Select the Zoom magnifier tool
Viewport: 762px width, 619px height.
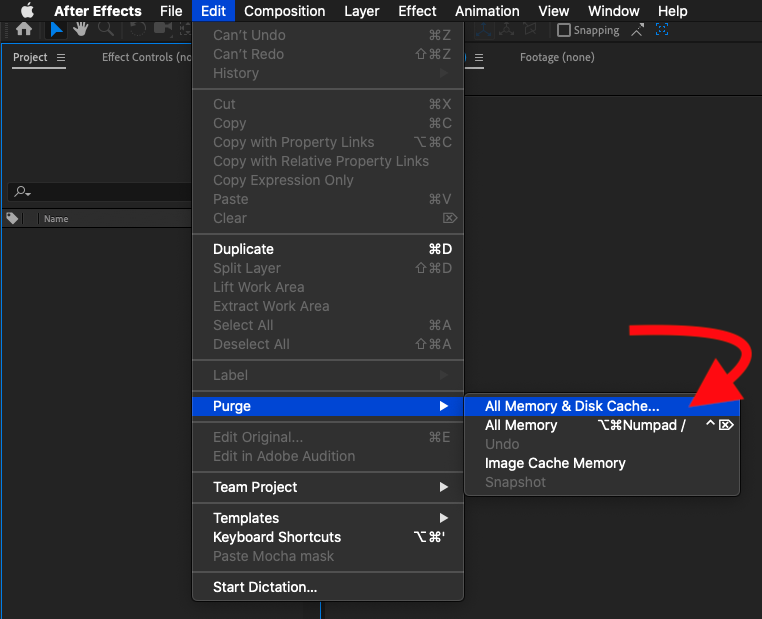tap(106, 30)
